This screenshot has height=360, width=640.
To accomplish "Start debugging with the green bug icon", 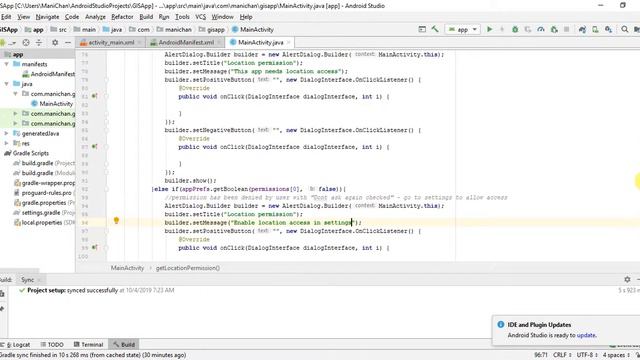I will 515,29.
